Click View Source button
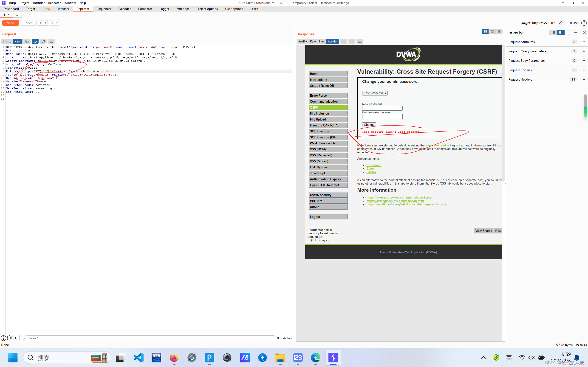This screenshot has height=367, width=588. click(x=483, y=231)
